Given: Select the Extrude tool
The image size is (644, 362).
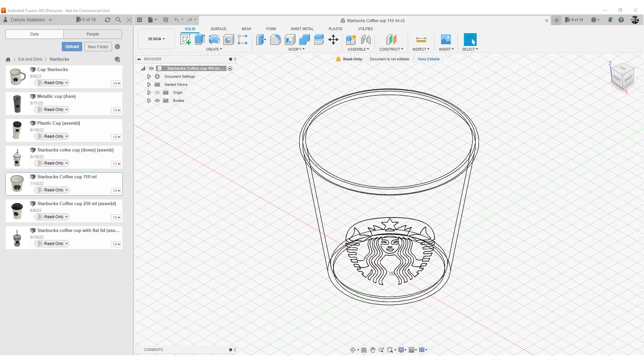Looking at the screenshot, I should click(200, 40).
